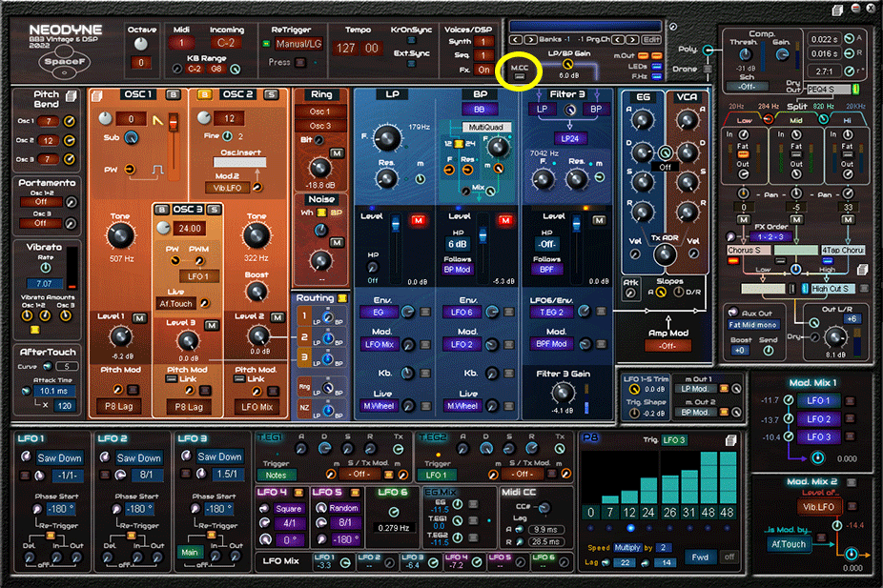The height and width of the screenshot is (588, 883).
Task: Go to the previous bank with the left arrow
Action: click(515, 39)
